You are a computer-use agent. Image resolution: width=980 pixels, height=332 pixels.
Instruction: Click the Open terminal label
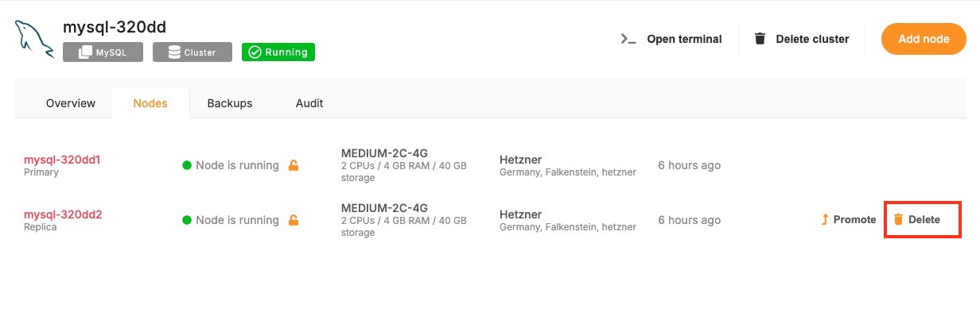pos(684,39)
